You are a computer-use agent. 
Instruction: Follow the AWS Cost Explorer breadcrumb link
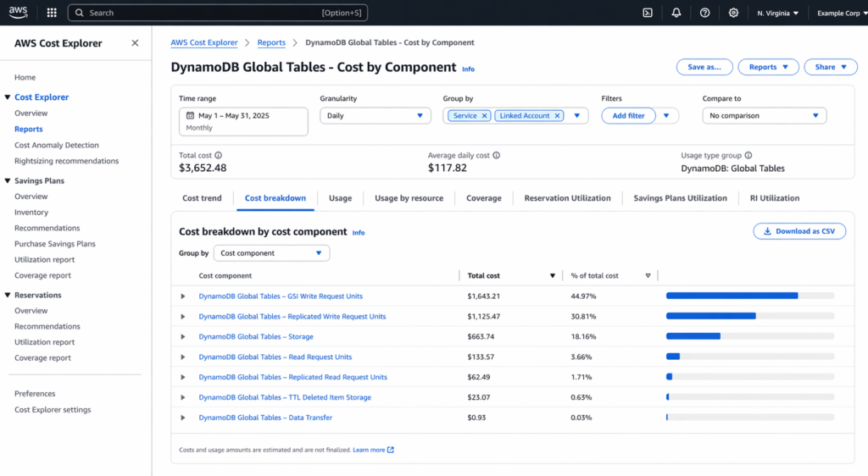pyautogui.click(x=203, y=42)
